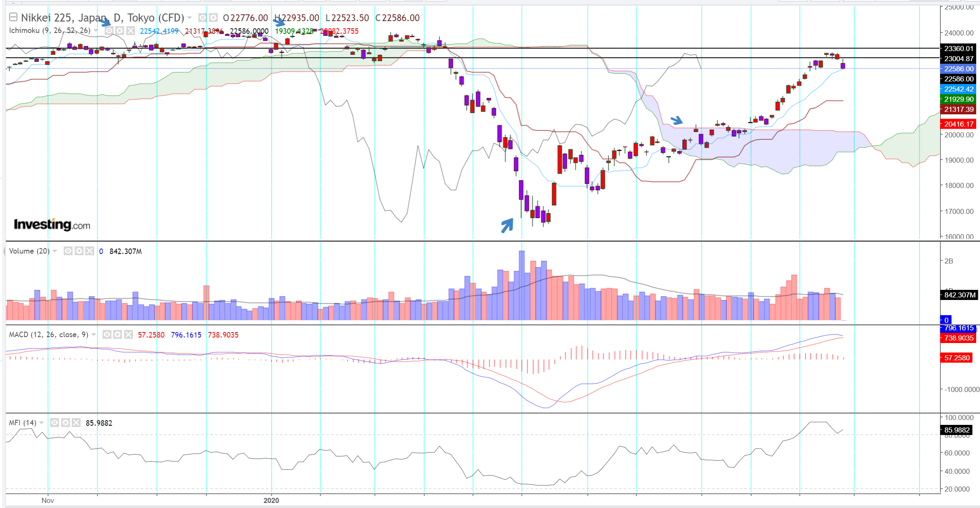Delete the MACD indicator with X
Image resolution: width=980 pixels, height=508 pixels.
tap(128, 335)
